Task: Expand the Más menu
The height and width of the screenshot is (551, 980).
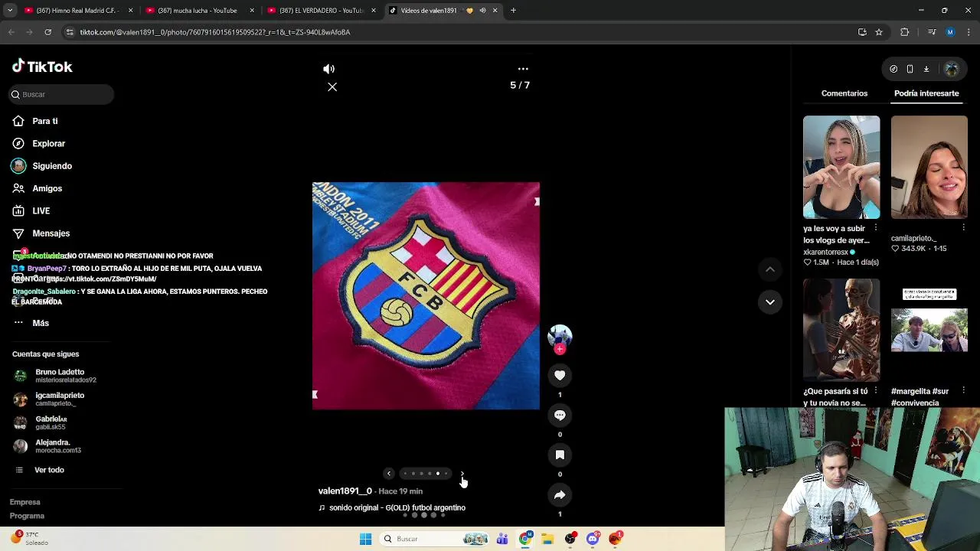Action: tap(41, 323)
